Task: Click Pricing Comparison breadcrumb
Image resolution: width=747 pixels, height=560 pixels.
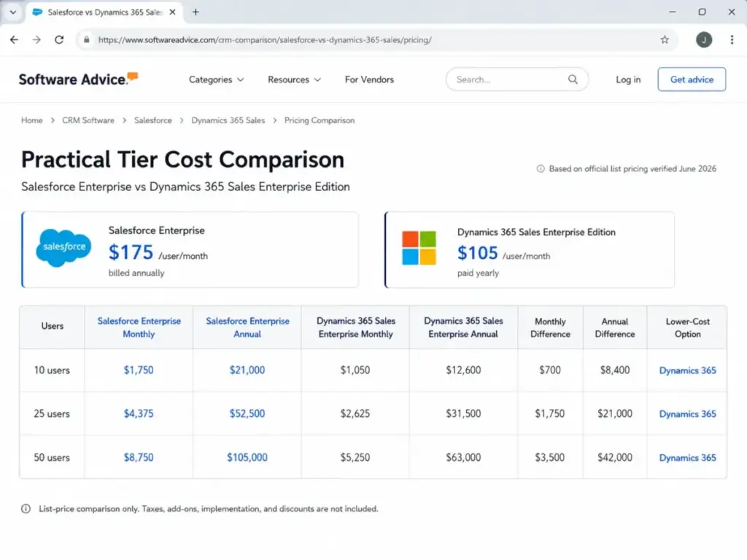Action: (x=320, y=120)
